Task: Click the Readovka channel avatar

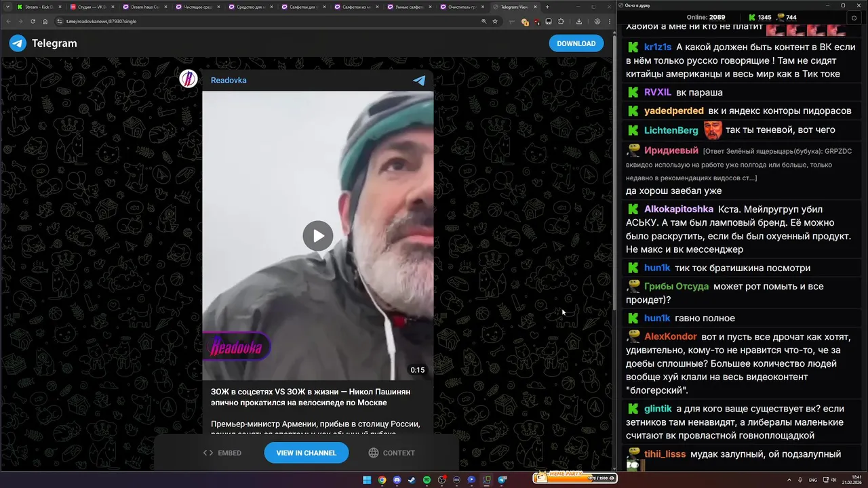Action: click(x=189, y=79)
